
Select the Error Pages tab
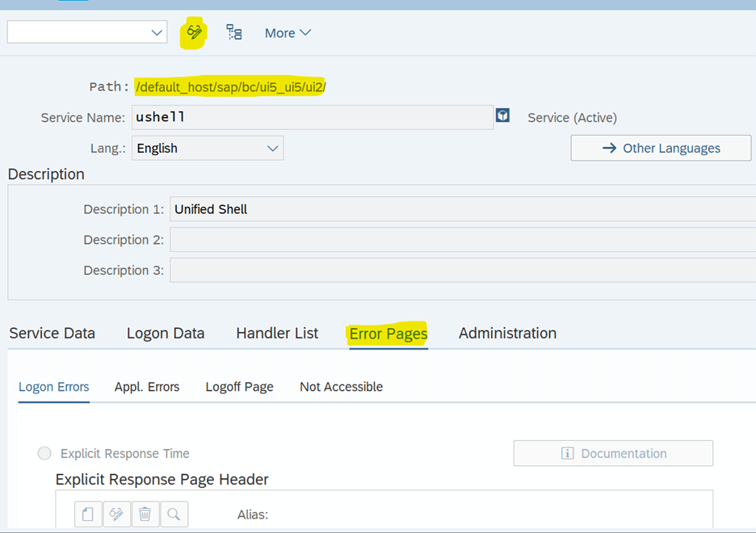388,334
